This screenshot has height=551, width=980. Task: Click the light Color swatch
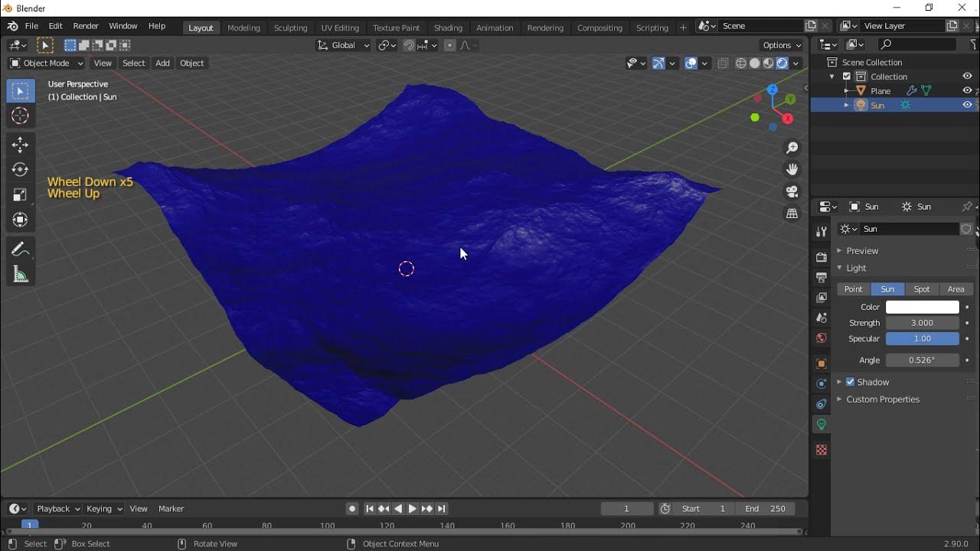click(x=922, y=307)
